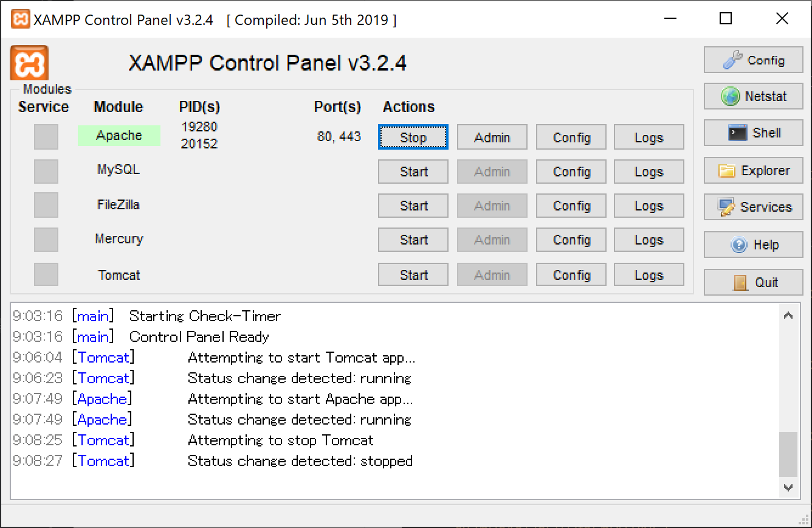Viewport: 812px width, 528px height.
Task: Click the Tomcat Admin button
Action: pyautogui.click(x=492, y=275)
